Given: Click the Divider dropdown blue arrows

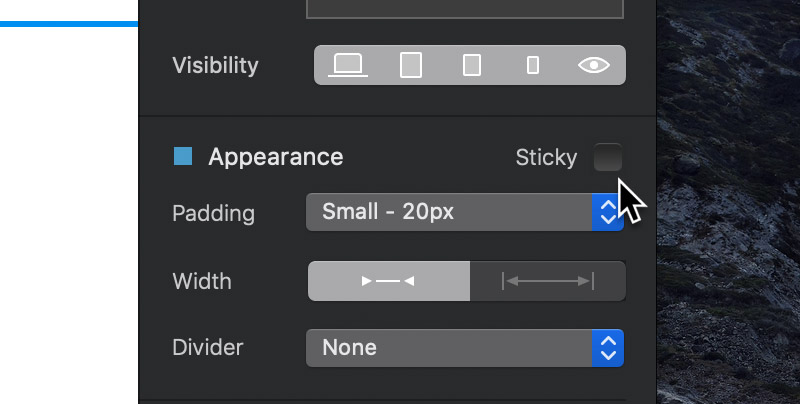Looking at the screenshot, I should click(x=608, y=348).
